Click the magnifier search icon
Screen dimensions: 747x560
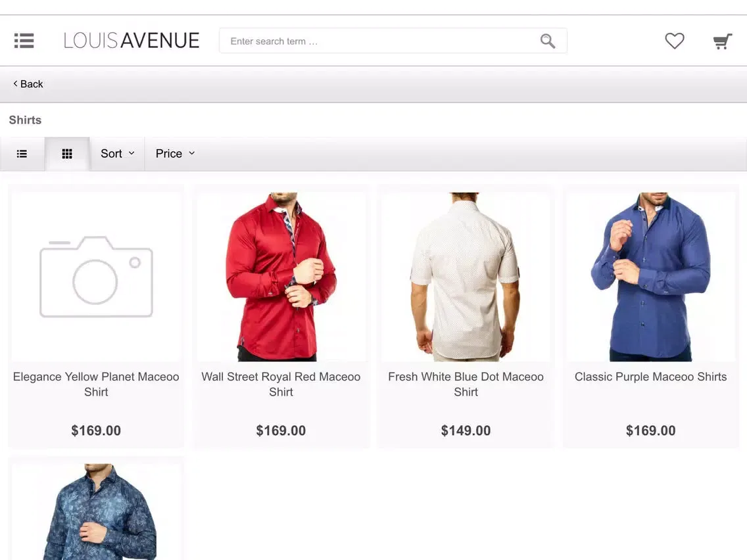click(548, 41)
